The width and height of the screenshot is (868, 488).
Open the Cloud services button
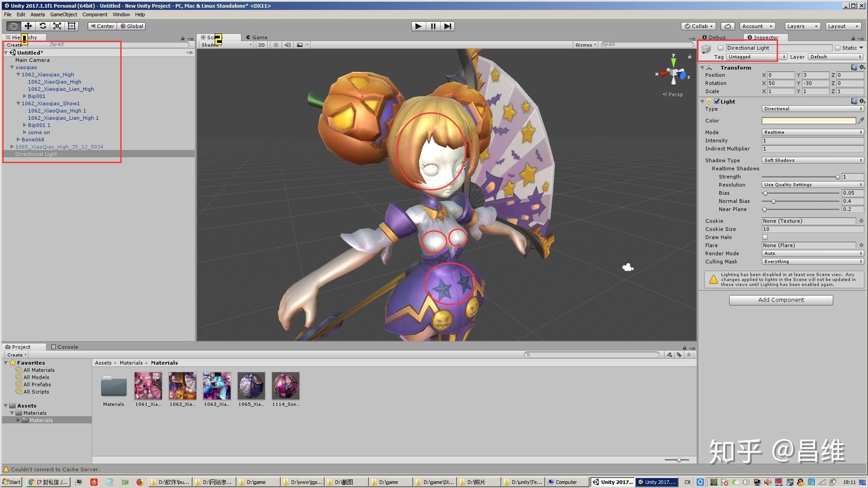click(x=727, y=26)
